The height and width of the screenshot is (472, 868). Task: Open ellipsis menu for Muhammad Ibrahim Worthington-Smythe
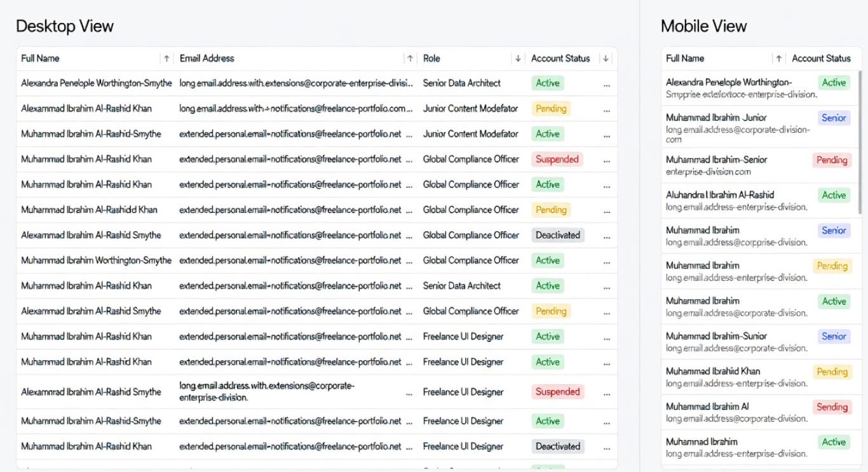click(x=607, y=262)
